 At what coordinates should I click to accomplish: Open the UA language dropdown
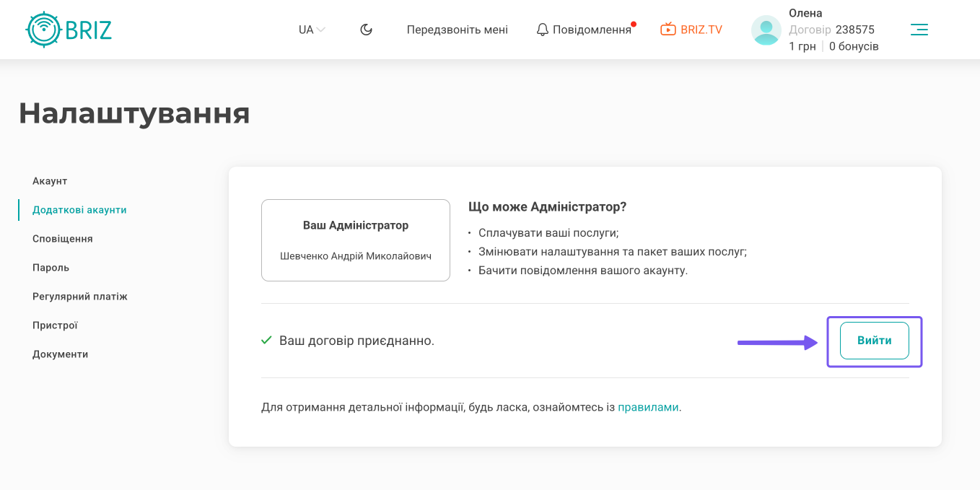(312, 30)
